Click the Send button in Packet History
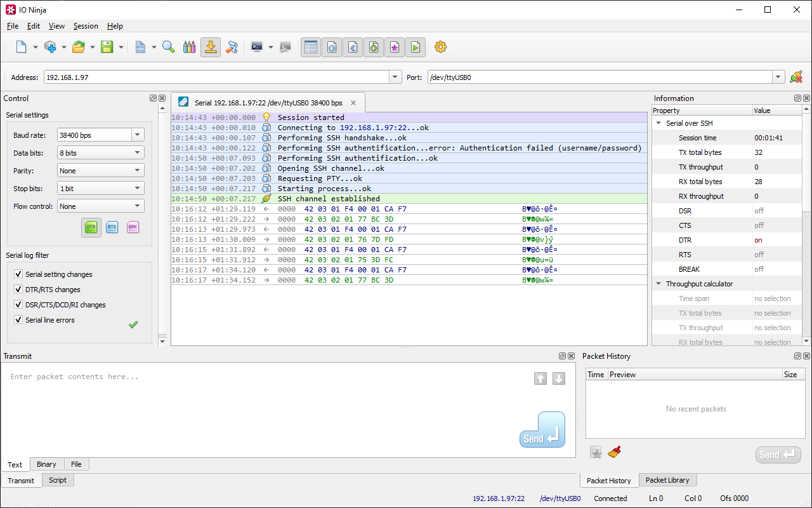Viewport: 812px width, 508px height. pyautogui.click(x=778, y=455)
